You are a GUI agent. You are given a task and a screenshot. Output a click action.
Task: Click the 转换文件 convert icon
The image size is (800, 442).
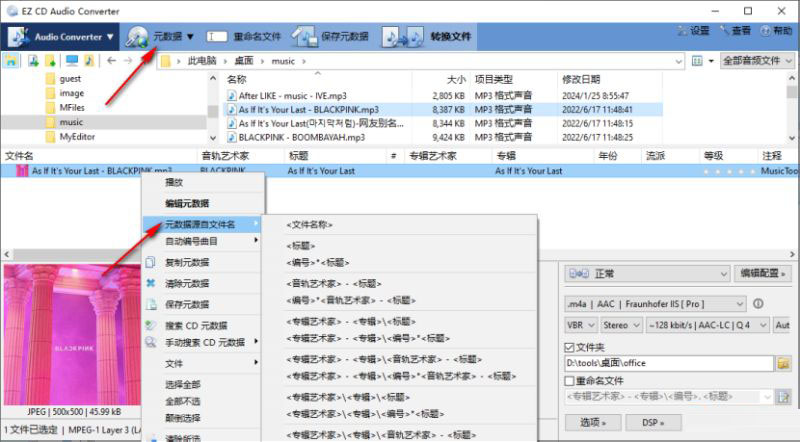[403, 37]
